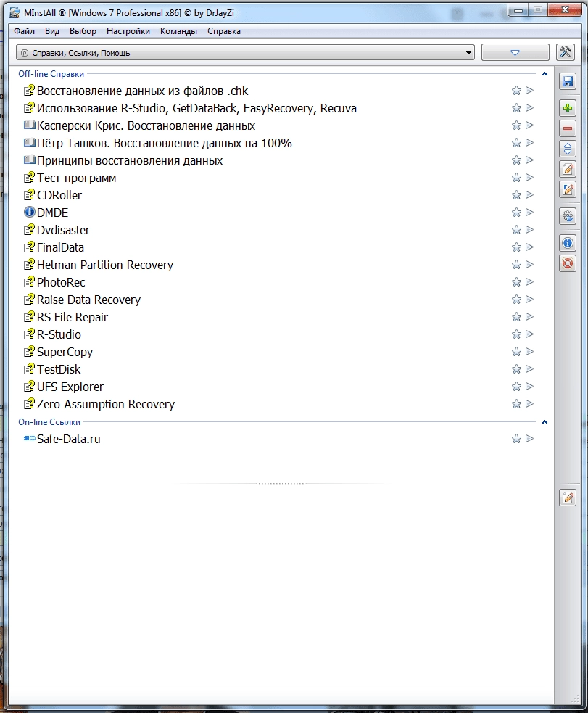Launch UFS Explorer help via play arrow
Image resolution: width=588 pixels, height=713 pixels.
pos(529,387)
